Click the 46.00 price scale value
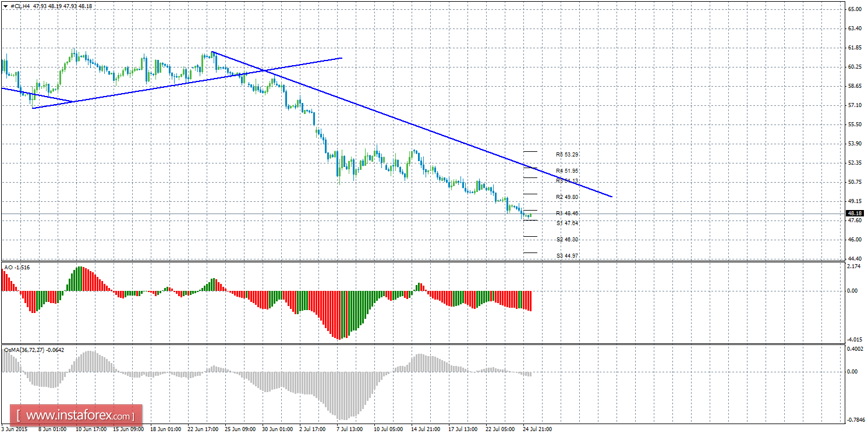Viewport: 868px width, 434px height. (x=855, y=240)
